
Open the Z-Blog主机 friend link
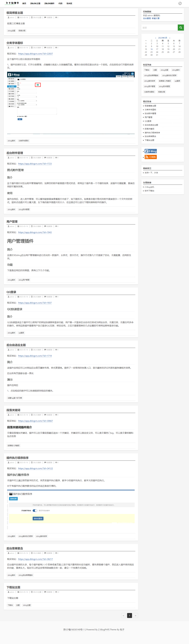[x=149, y=187]
